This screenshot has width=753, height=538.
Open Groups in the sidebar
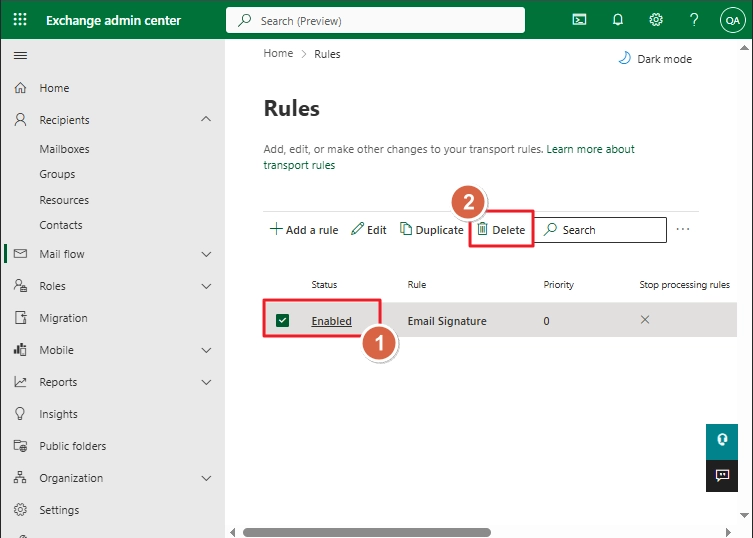[57, 174]
